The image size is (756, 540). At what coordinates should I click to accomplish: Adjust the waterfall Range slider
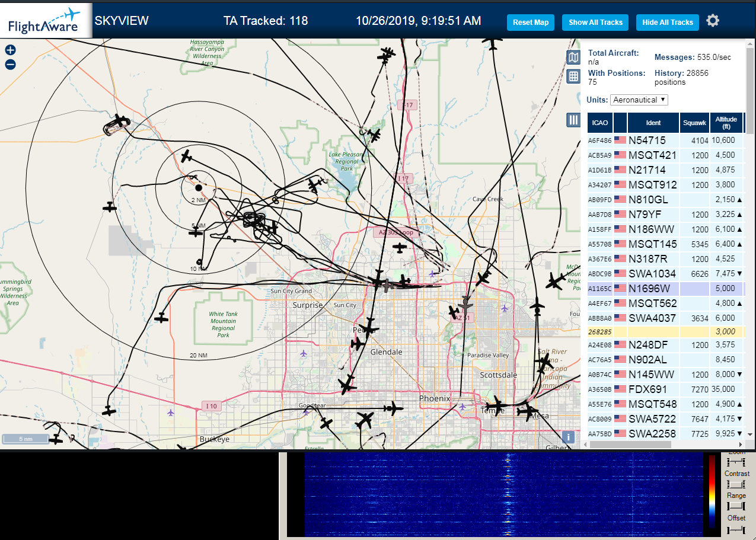[x=735, y=506]
